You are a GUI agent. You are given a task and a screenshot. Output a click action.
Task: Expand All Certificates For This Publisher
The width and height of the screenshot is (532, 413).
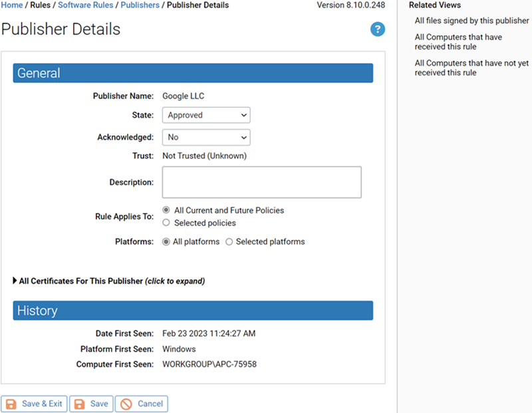click(x=109, y=281)
